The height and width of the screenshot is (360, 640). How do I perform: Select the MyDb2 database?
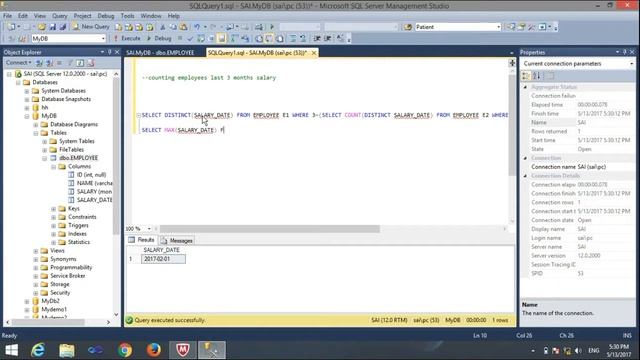click(50, 301)
